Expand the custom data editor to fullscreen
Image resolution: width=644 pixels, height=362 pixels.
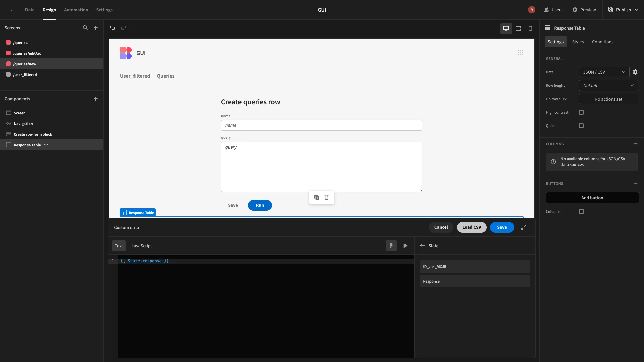pyautogui.click(x=524, y=227)
